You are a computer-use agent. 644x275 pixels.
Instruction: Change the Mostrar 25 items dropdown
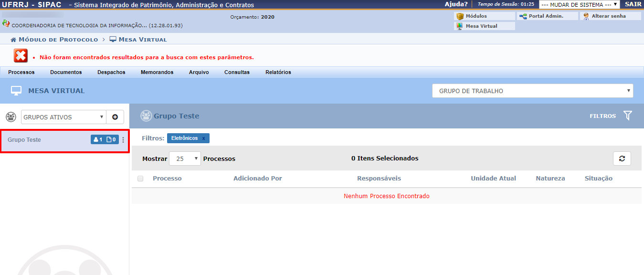pos(185,159)
